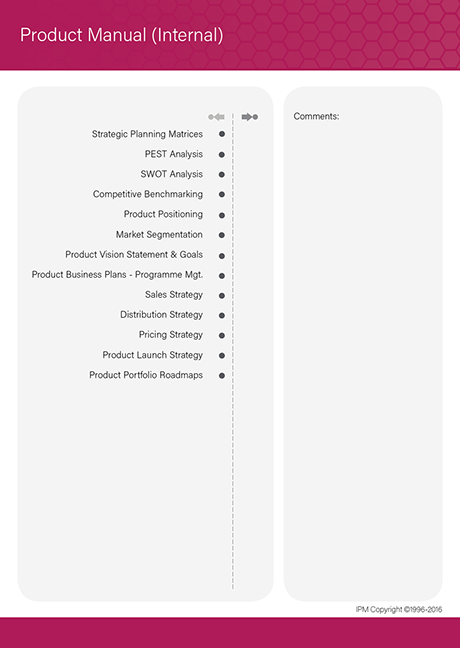Screen dimensions: 460x648
Task: Click the Distribution Strategy bullet dot
Action: click(x=222, y=315)
